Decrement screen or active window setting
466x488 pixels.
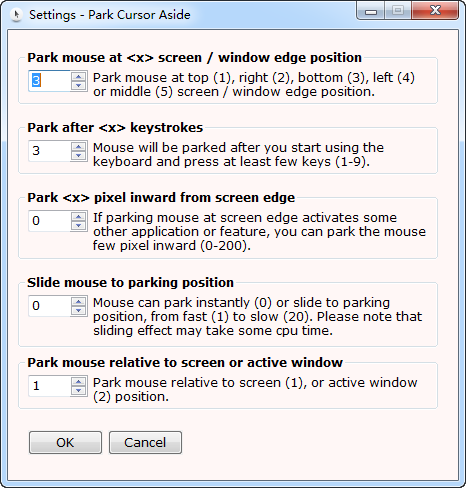[x=79, y=390]
